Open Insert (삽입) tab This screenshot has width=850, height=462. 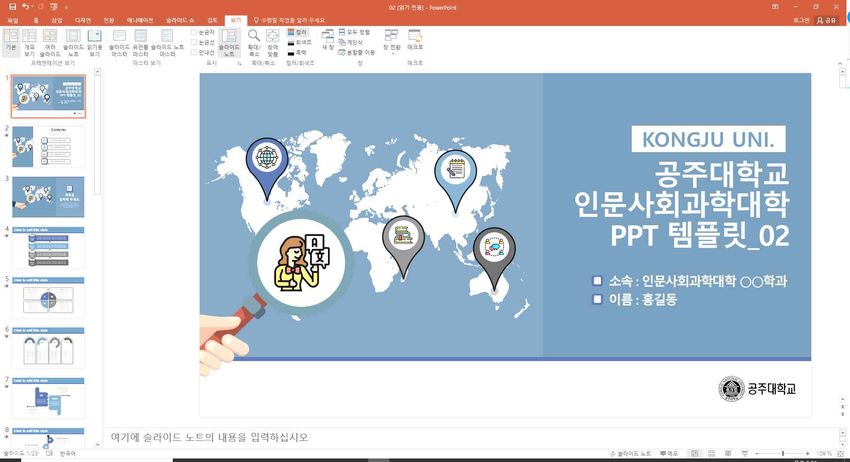point(57,20)
